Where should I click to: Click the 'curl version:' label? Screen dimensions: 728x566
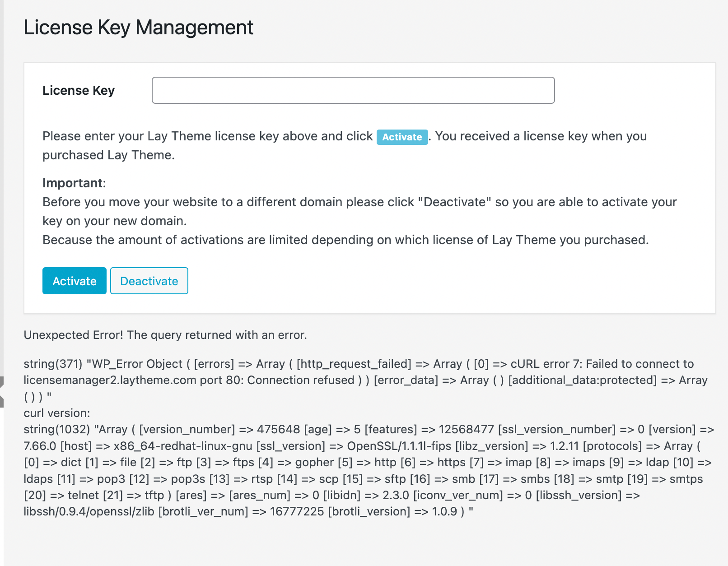point(57,413)
